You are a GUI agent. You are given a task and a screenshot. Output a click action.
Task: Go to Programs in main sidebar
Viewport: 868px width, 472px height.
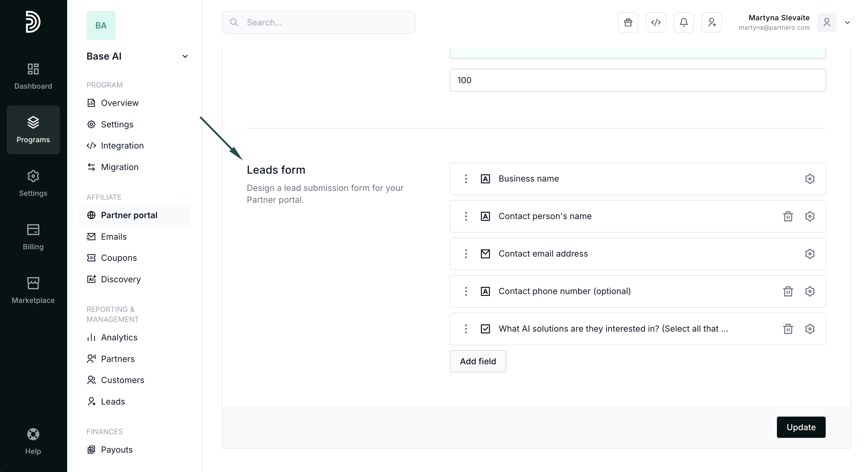pos(33,130)
